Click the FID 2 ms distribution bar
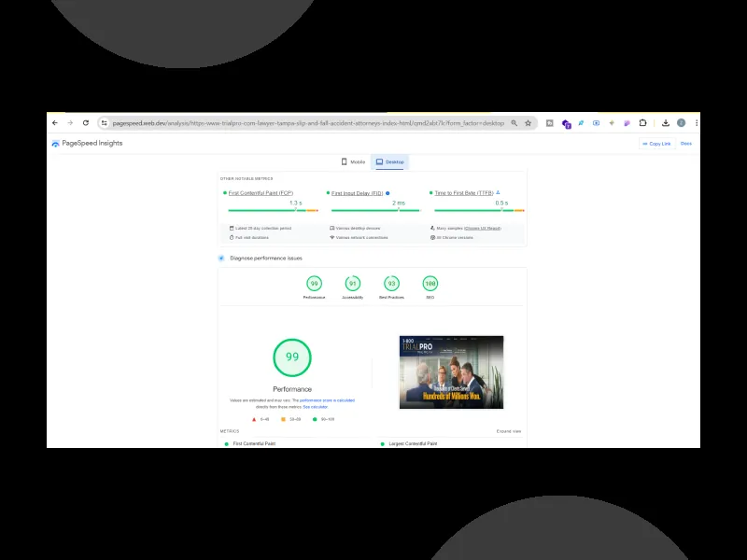Screen dimensions: 747x560 tap(376, 210)
